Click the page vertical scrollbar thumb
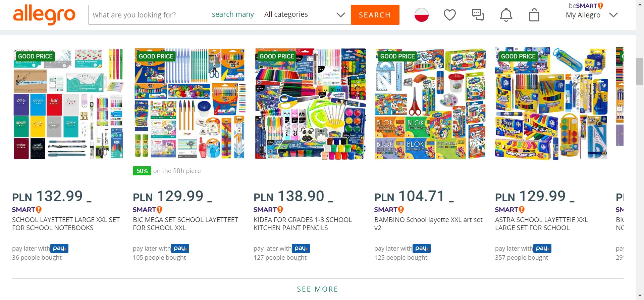 (640, 71)
